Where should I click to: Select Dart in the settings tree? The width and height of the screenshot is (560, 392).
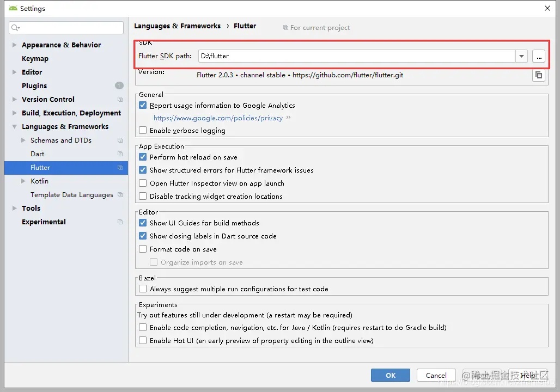coord(38,154)
